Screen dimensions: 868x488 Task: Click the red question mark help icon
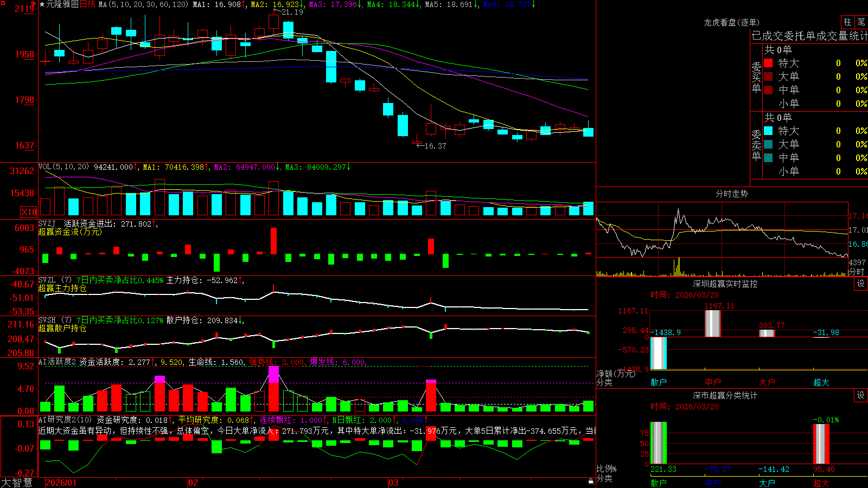click(33, 4)
